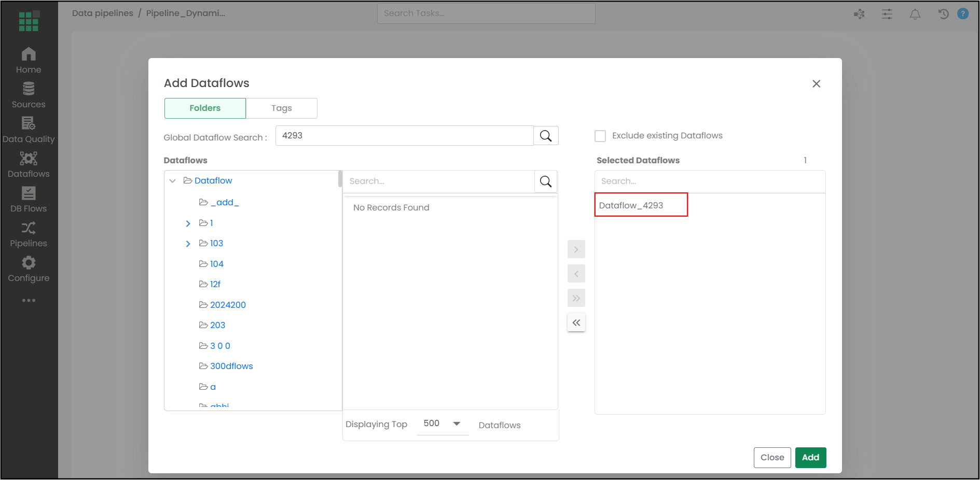Show more sidebar options ellipsis
The image size is (980, 480).
(x=29, y=301)
